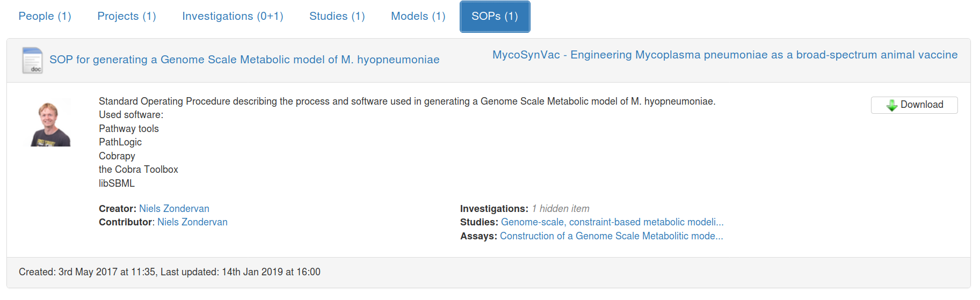Click the green download arrow icon

coord(891,105)
